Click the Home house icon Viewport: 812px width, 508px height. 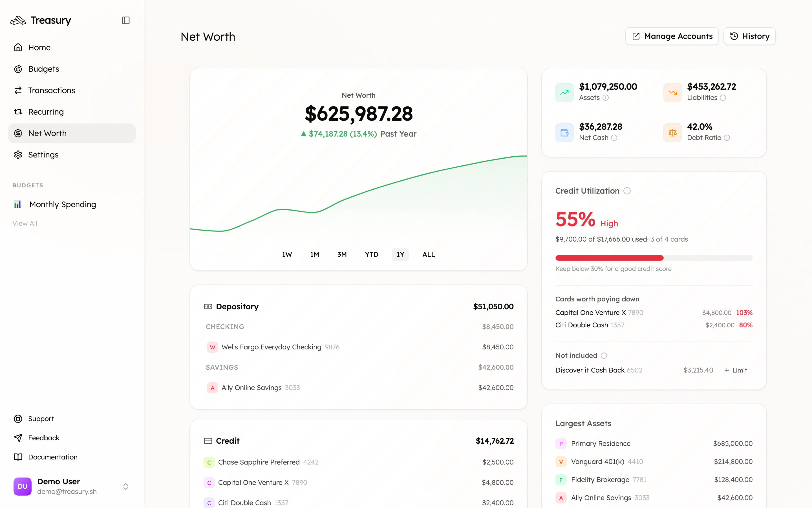coord(18,47)
